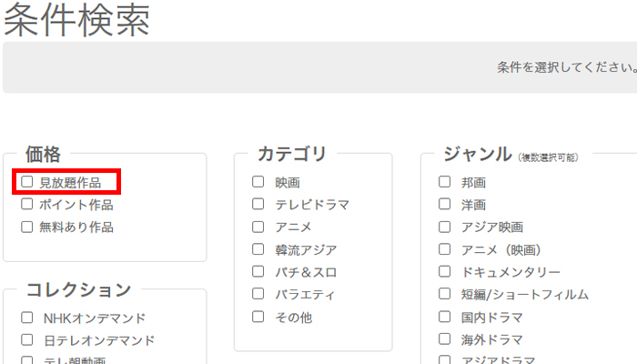Screen dimensions: 637x364
Task: Select the 日テレオンデマンド collection checkbox
Action: tap(27, 340)
